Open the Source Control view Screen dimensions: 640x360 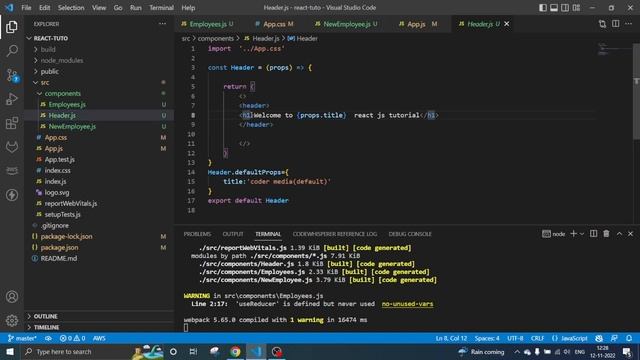(x=12, y=75)
